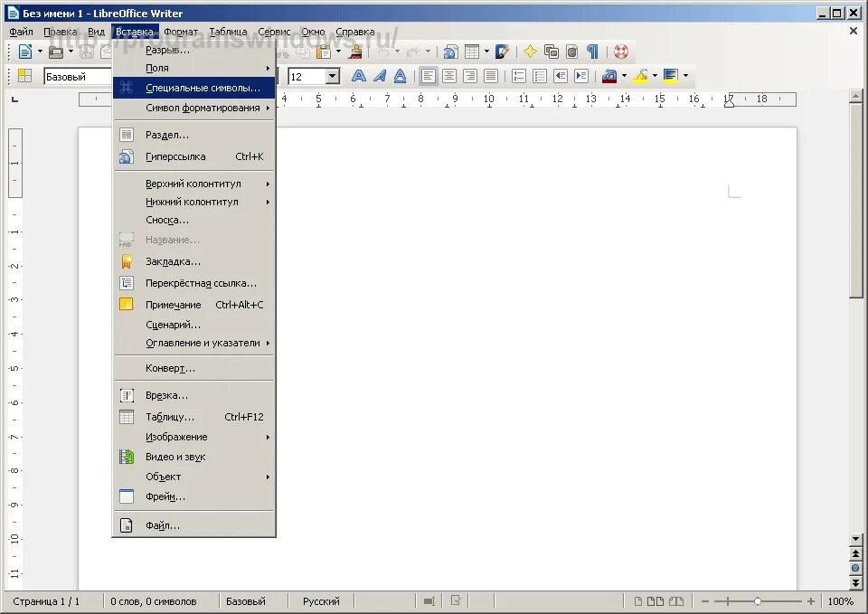Choose Фрейм menu entry
Screen dimensions: 868x614
pos(193,496)
